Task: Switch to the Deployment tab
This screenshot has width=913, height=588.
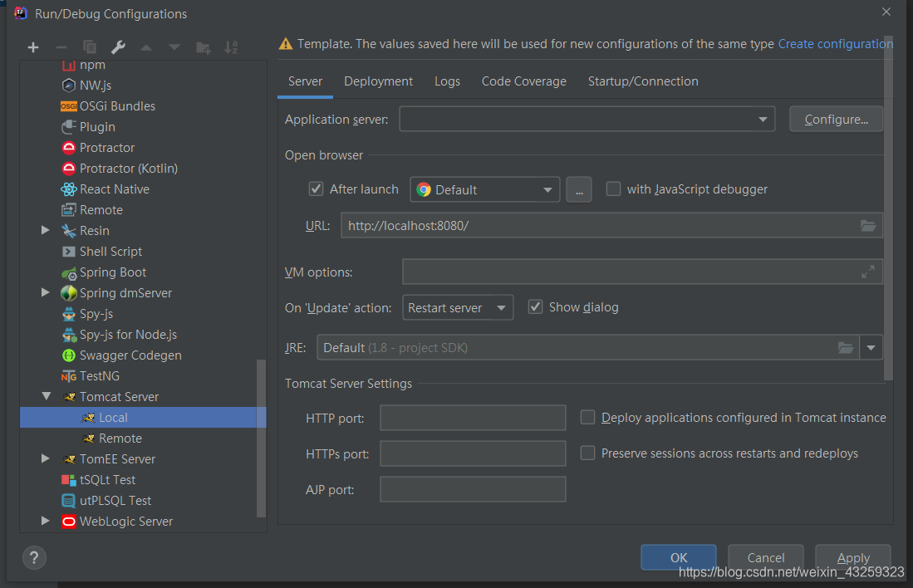Action: tap(379, 81)
